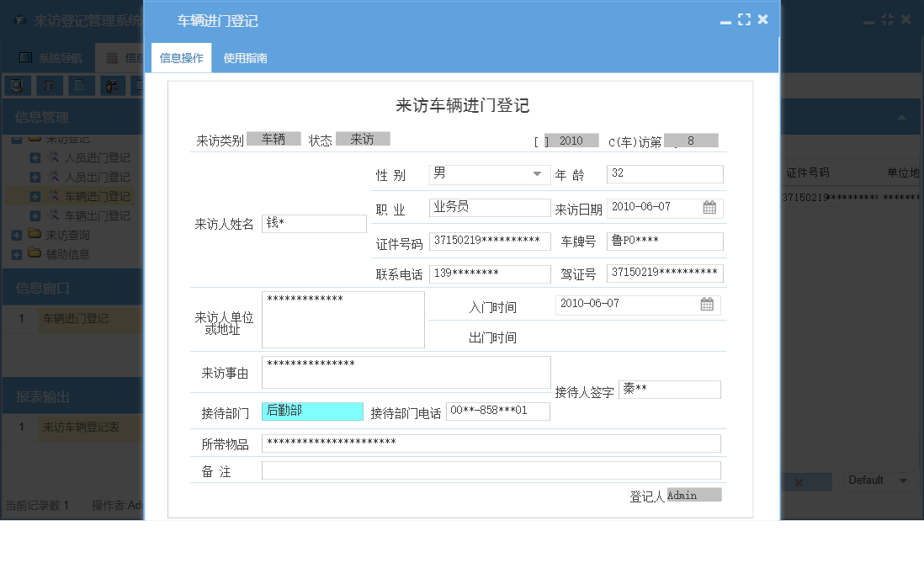Open the blank document toolbar icon
Screen dimensions: 924x568
(x=81, y=85)
